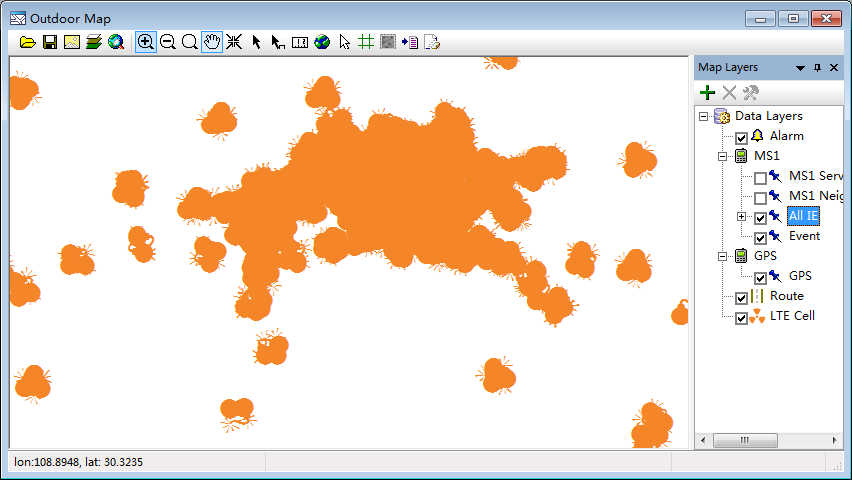Select the MS1 Serv layer label

(x=816, y=176)
